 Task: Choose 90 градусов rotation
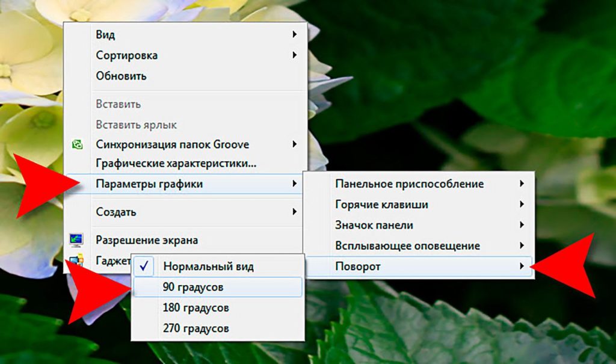pos(192,288)
